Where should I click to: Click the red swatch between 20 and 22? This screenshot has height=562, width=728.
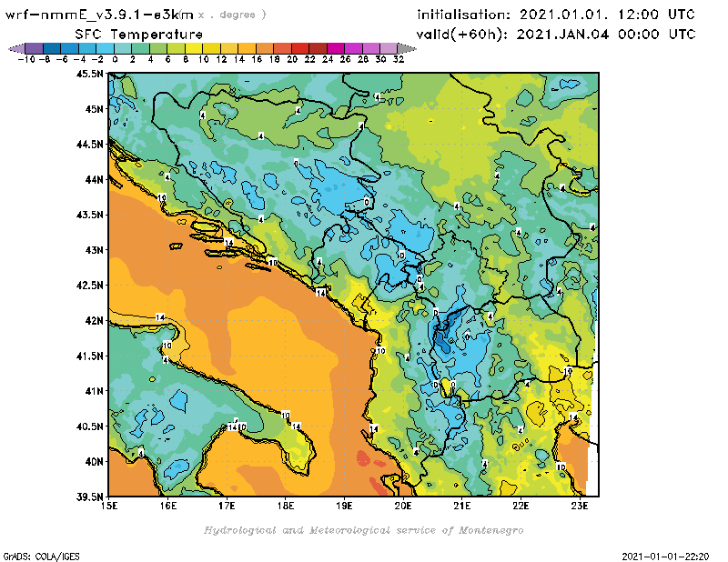tap(300, 48)
